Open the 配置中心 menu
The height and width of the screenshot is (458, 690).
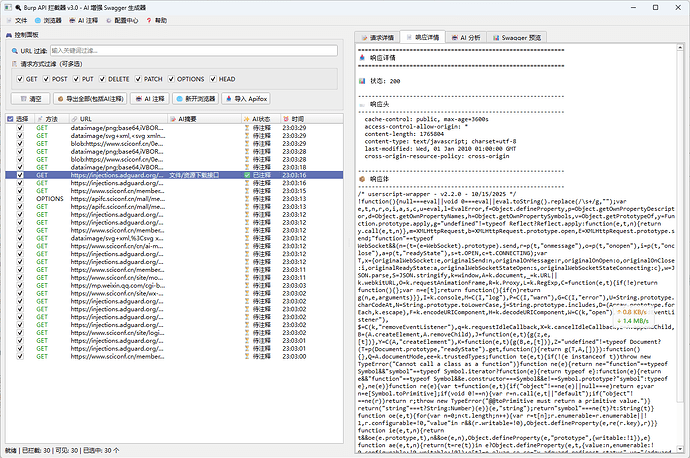pyautogui.click(x=122, y=21)
